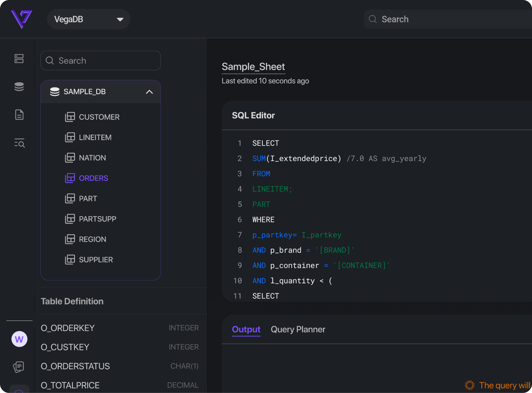Switch to the Query Planner tab

click(x=298, y=329)
